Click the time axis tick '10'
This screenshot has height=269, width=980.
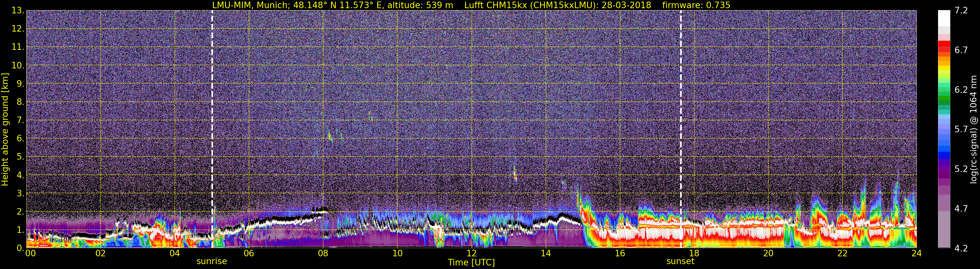(397, 253)
